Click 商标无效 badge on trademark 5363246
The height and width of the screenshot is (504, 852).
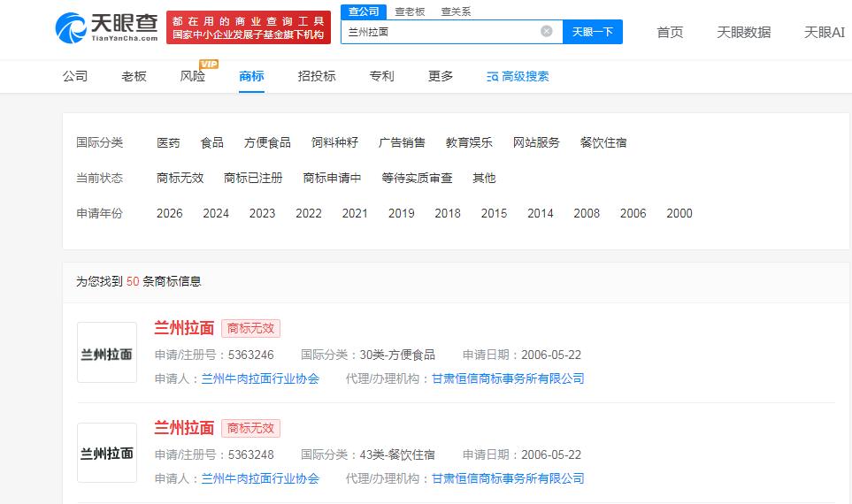pos(250,329)
